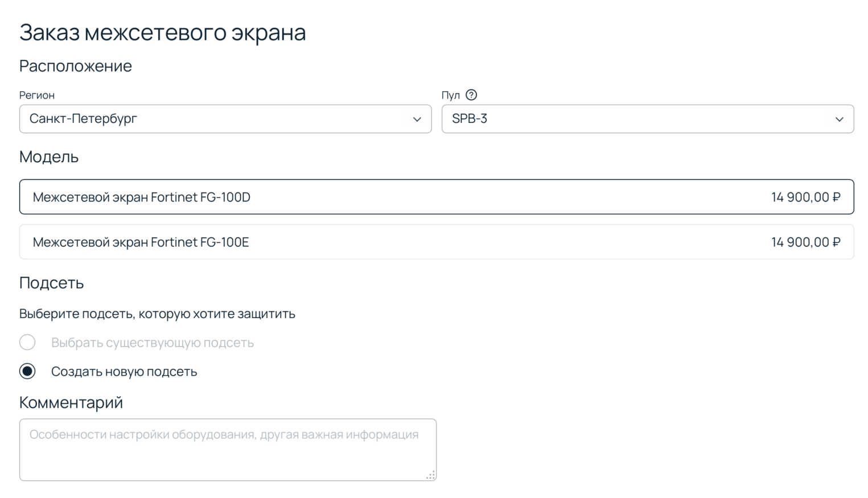Viewport: 868px width, 498px height.
Task: Open the question mark tooltip for pool selection
Action: (472, 94)
